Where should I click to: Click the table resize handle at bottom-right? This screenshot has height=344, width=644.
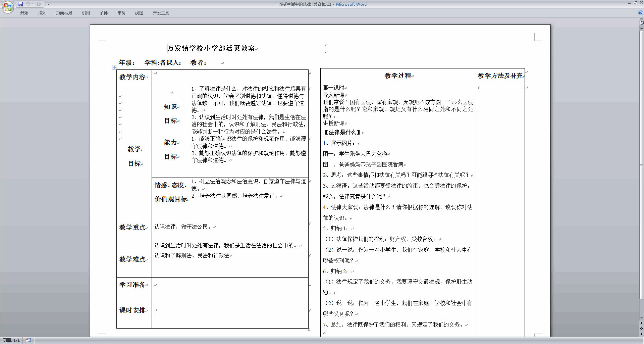[x=309, y=330]
